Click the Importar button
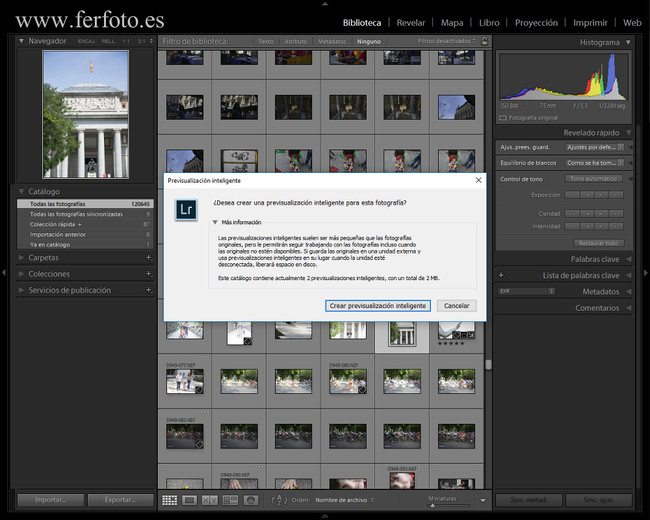650x520 pixels. click(x=48, y=500)
